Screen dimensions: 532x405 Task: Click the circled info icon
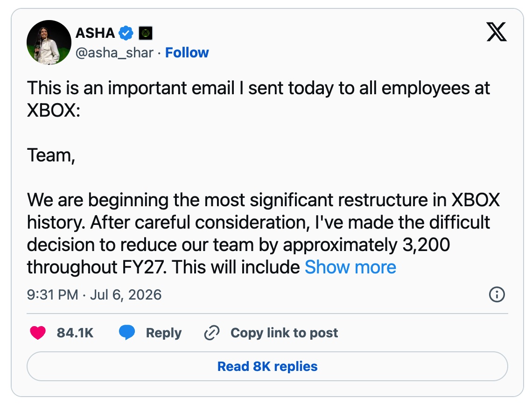coord(497,294)
